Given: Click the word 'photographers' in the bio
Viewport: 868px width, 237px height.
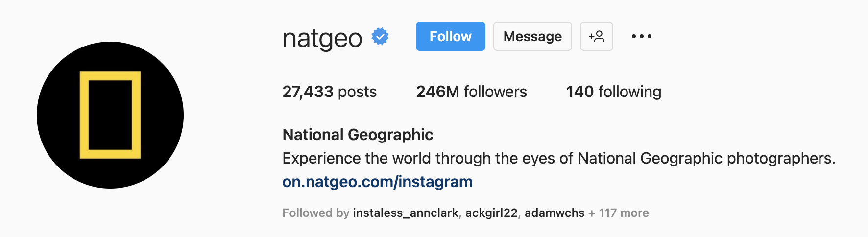Looking at the screenshot, I should 780,158.
